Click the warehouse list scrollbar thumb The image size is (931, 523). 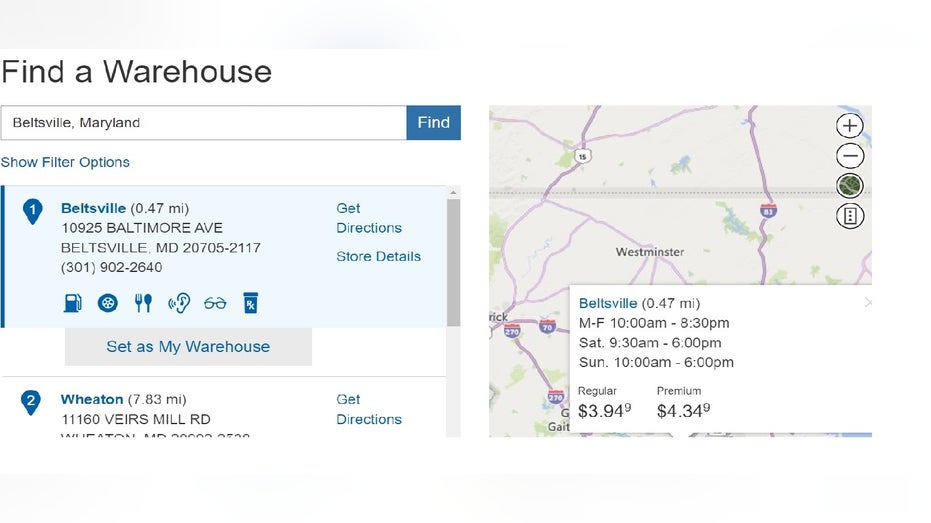pos(454,262)
